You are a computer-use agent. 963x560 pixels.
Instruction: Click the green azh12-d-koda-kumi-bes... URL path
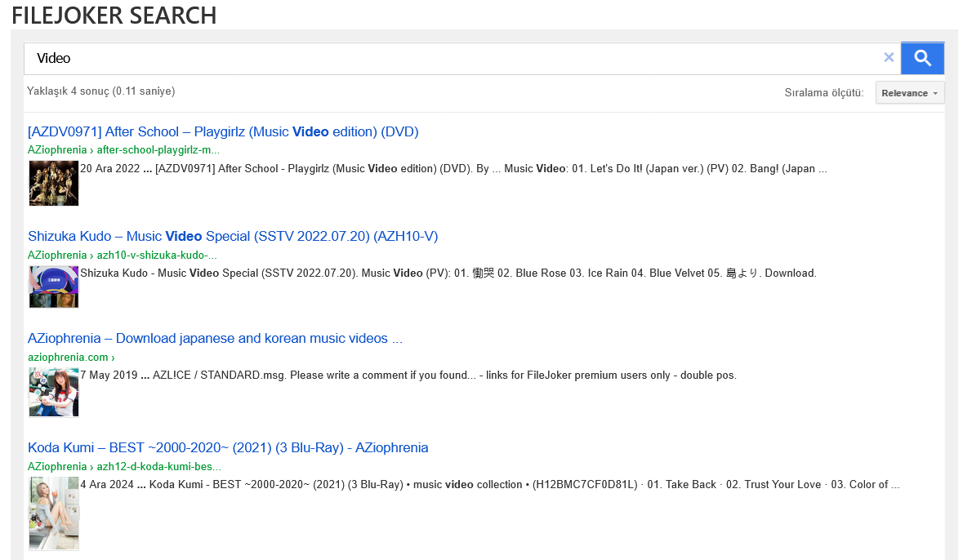click(x=159, y=467)
